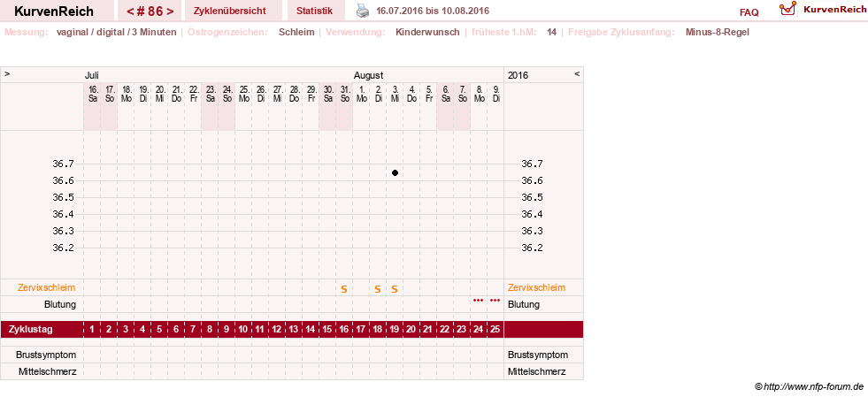This screenshot has width=868, height=397.
Task: Click the früheste 1.hM value 14
Action: coord(551,32)
